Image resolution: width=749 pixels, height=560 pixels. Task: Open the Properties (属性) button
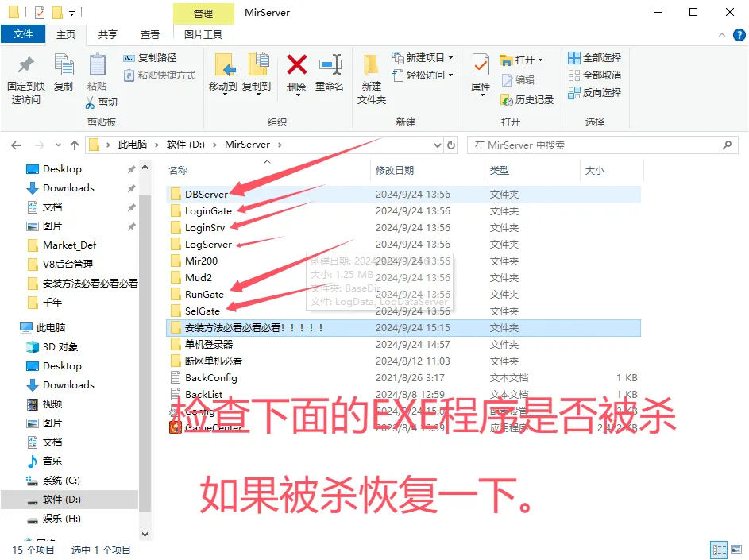click(x=481, y=74)
